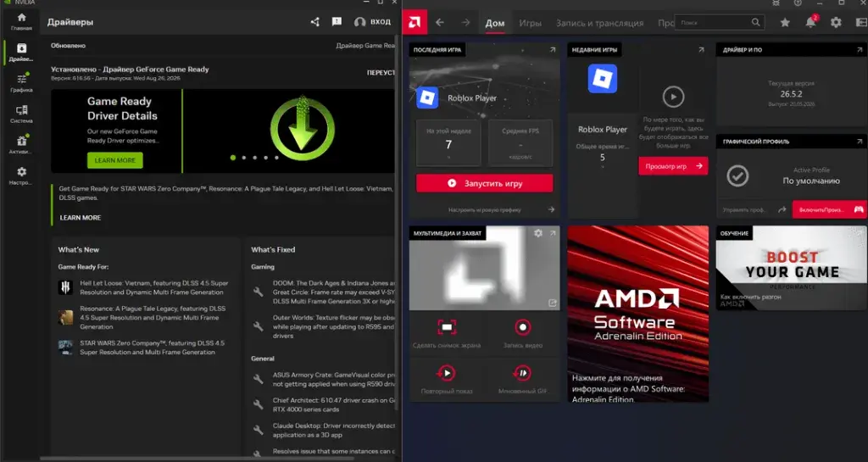Click help question icon in AMD title bar

click(798, 3)
